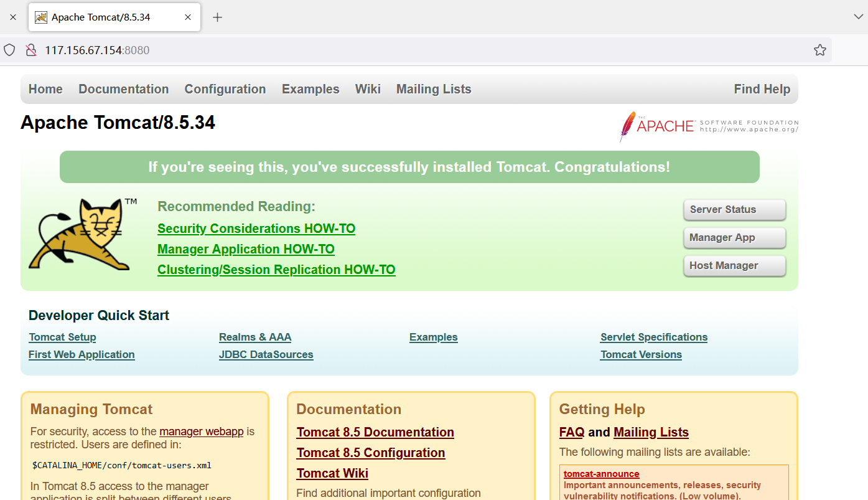Open the manager webapp link
The height and width of the screenshot is (500, 868).
[x=202, y=432]
